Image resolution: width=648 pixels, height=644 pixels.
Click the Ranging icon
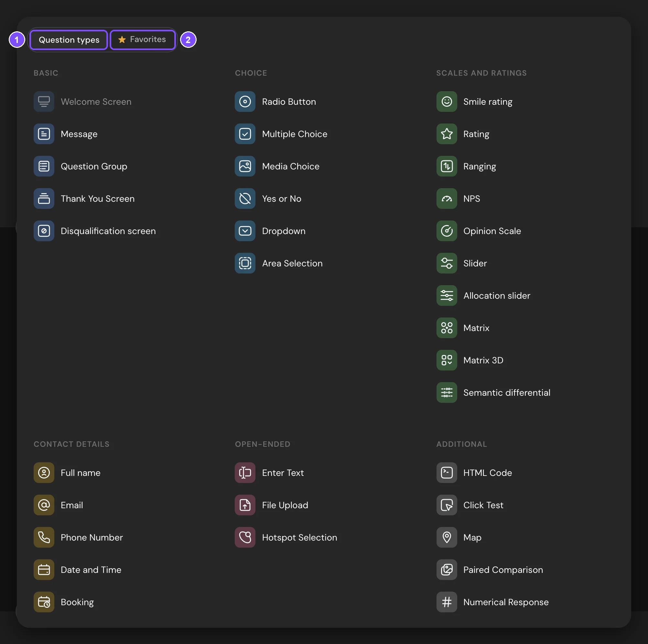click(x=447, y=166)
